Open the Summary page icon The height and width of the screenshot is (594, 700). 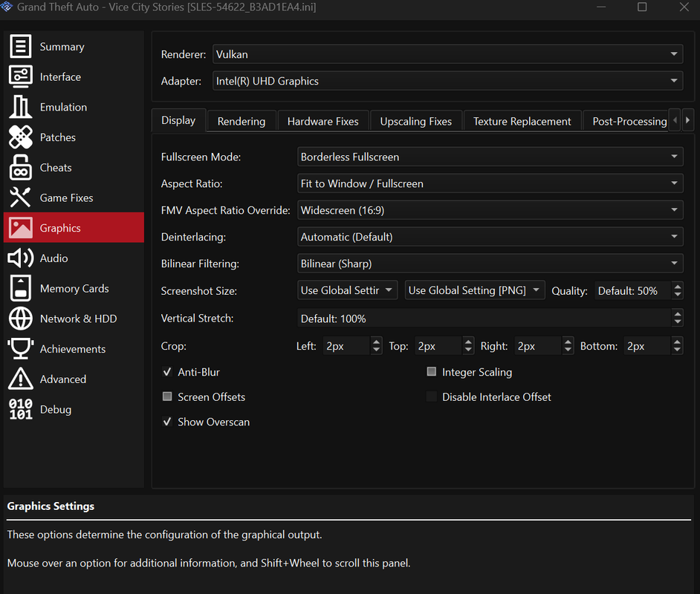tap(21, 46)
